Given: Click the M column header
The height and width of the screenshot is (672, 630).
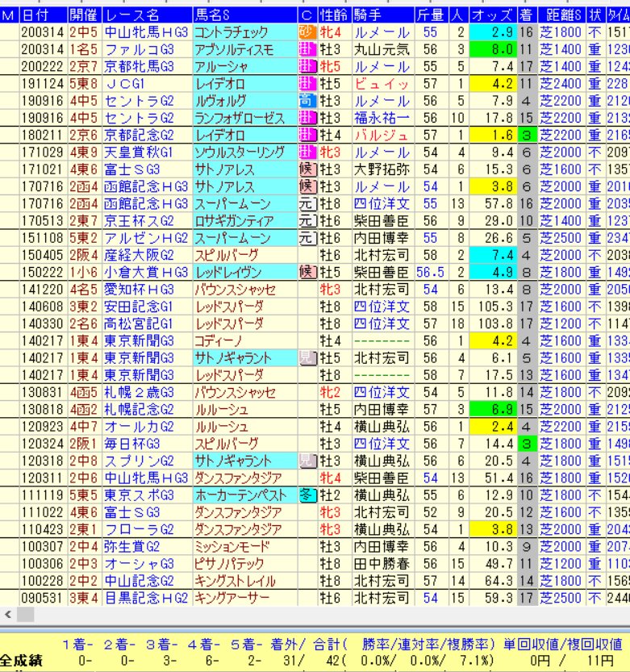Looking at the screenshot, I should coord(10,15).
